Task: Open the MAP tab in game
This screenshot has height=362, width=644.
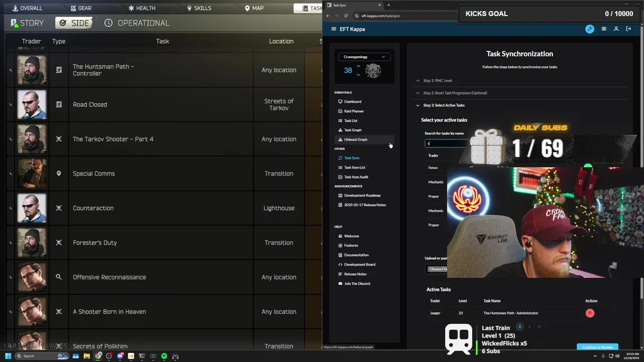Action: (254, 8)
